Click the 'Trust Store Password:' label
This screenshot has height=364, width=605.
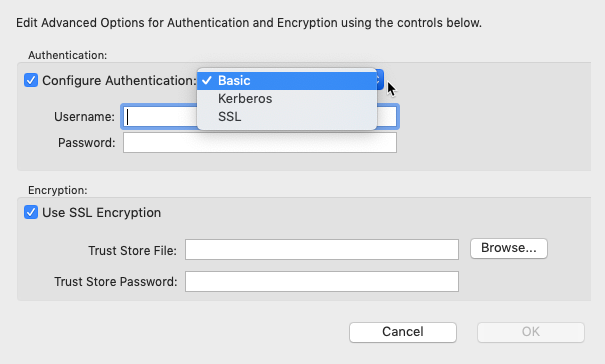point(116,282)
